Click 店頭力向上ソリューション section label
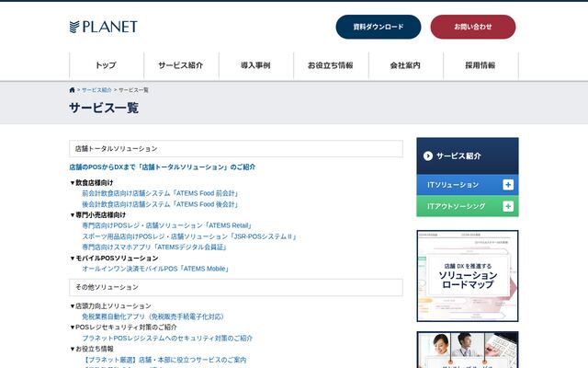The height and width of the screenshot is (368, 588). 110,306
